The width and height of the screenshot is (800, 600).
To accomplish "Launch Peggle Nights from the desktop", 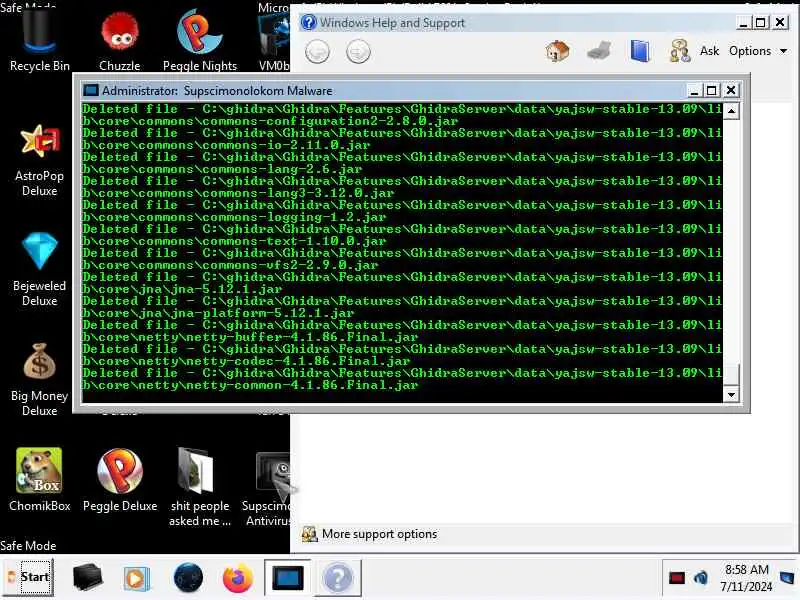I will click(x=199, y=42).
